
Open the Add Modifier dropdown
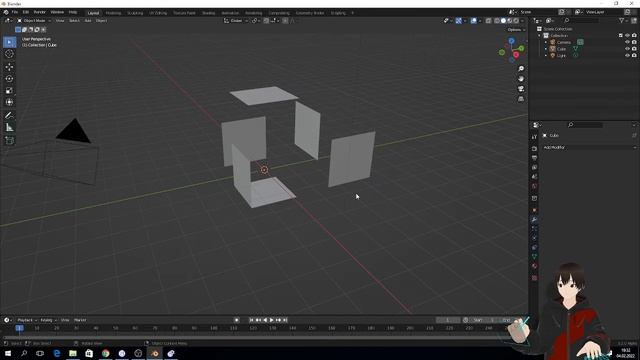tap(589, 147)
